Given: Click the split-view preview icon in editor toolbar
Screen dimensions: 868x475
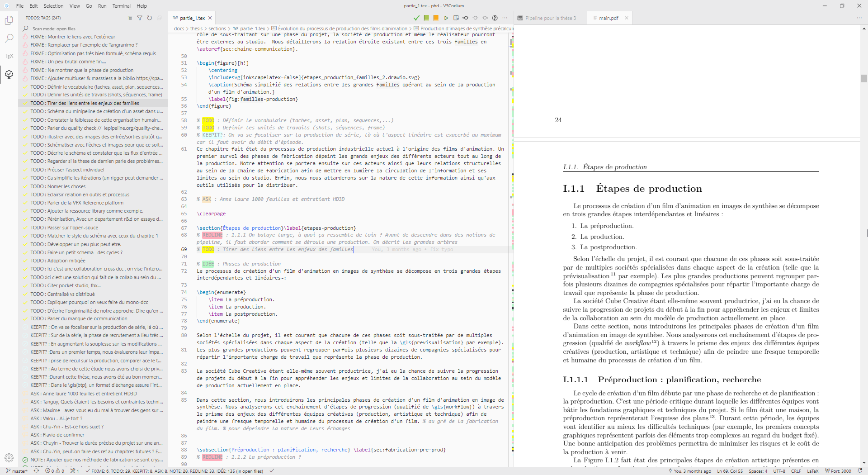Looking at the screenshot, I should click(x=456, y=18).
